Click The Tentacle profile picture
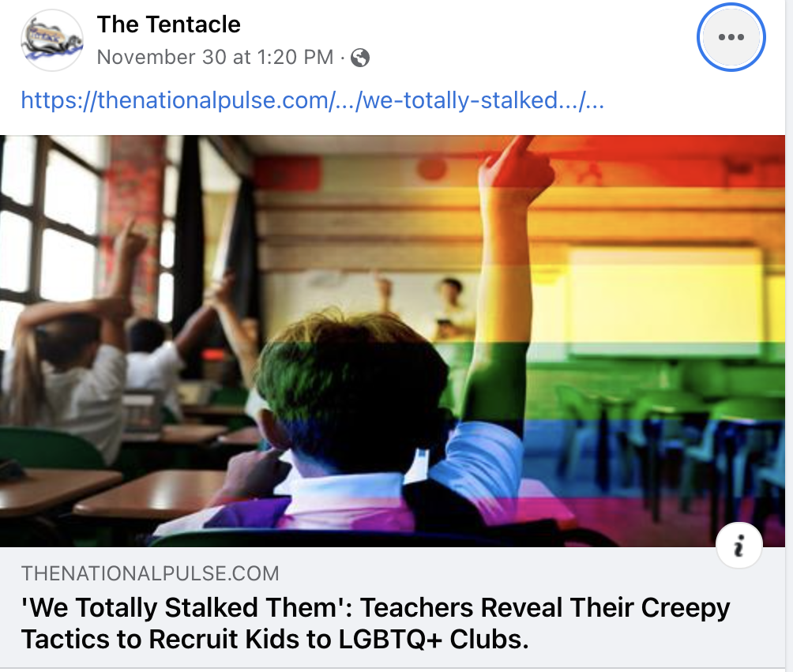 point(51,39)
